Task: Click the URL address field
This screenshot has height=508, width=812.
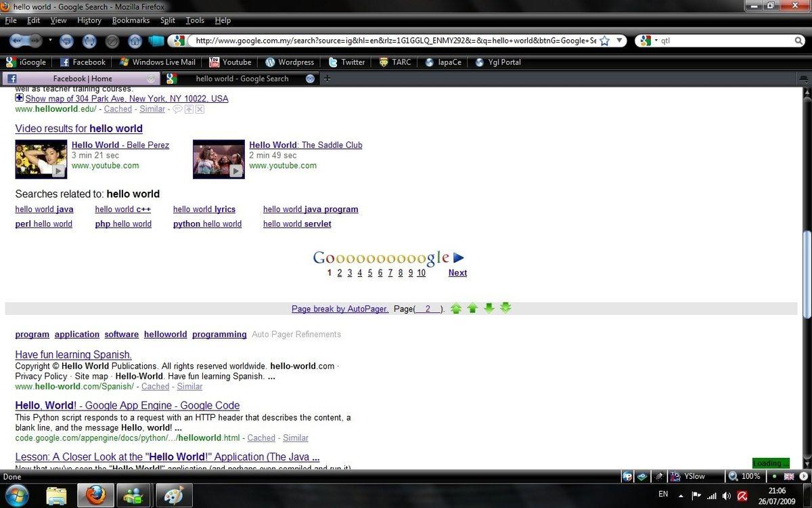Action: (x=396, y=41)
